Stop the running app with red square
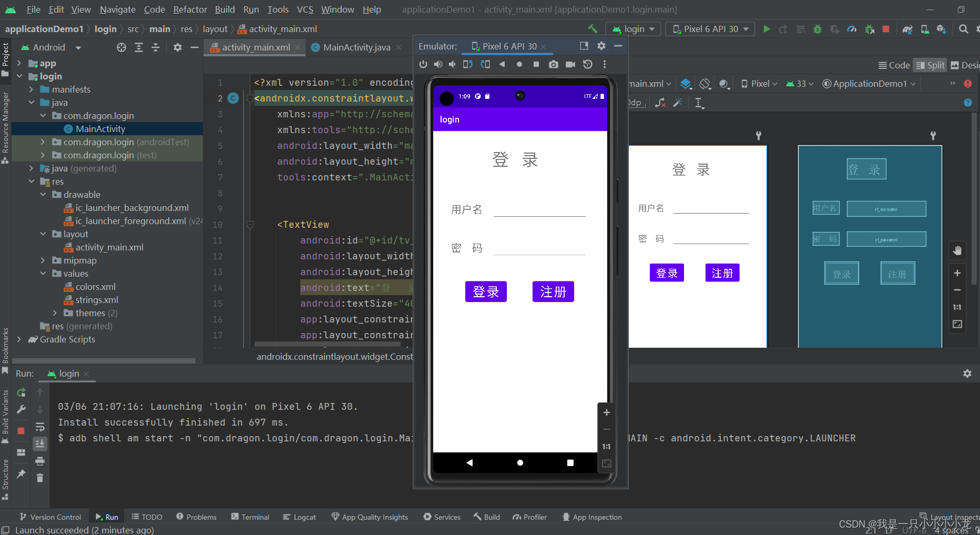 pos(886,29)
